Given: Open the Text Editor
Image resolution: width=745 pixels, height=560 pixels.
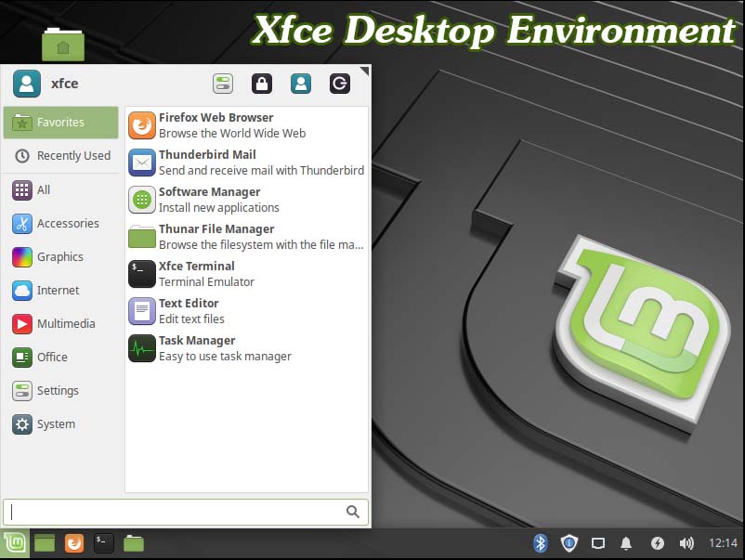Looking at the screenshot, I should point(246,311).
